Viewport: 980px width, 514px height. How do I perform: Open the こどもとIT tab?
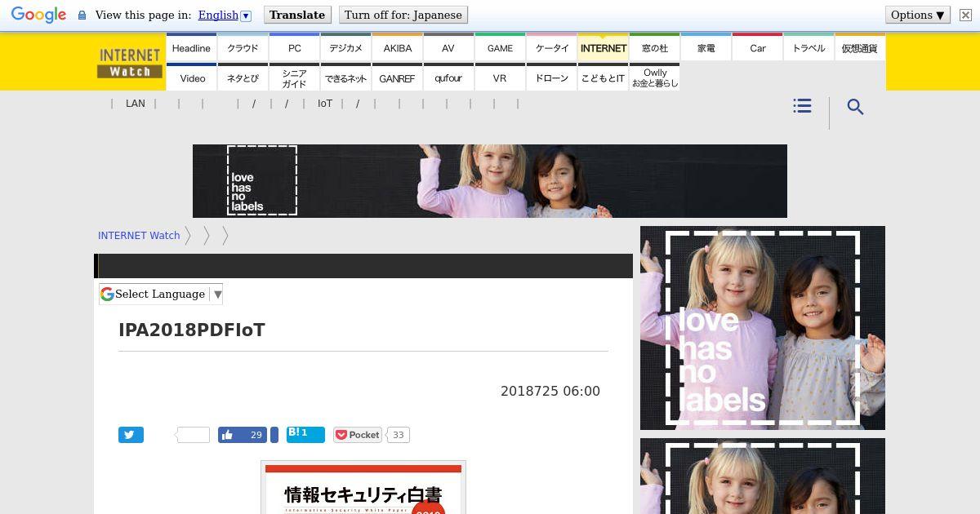click(603, 78)
